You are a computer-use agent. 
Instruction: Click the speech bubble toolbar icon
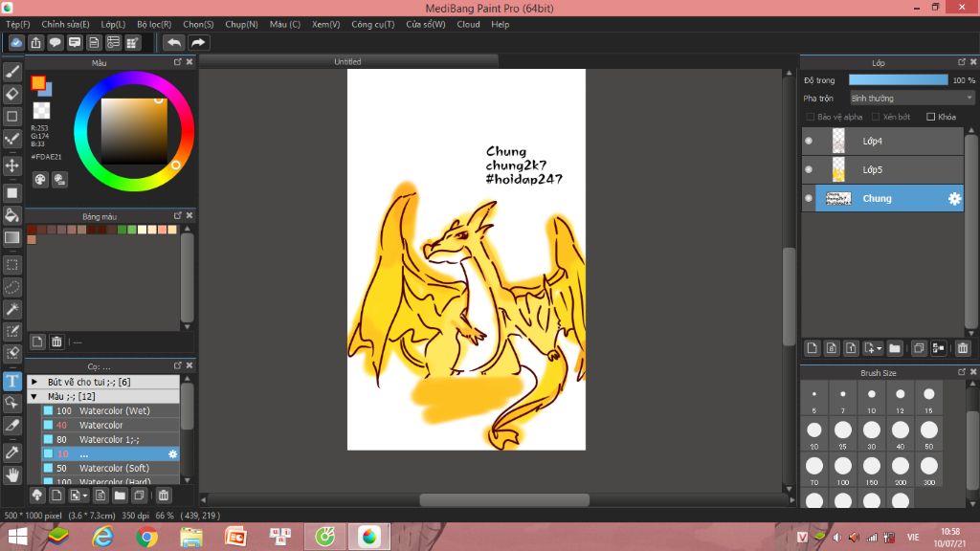55,42
